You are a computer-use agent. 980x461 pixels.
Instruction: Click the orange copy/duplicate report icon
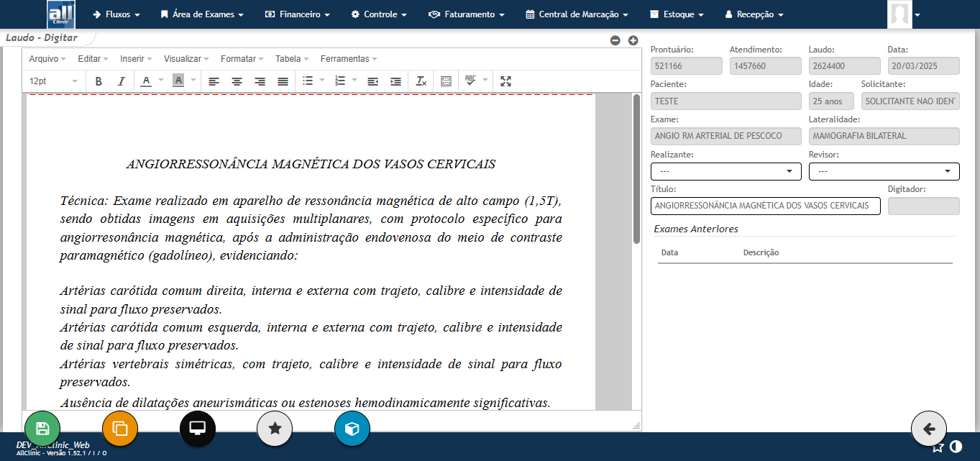[x=119, y=428]
